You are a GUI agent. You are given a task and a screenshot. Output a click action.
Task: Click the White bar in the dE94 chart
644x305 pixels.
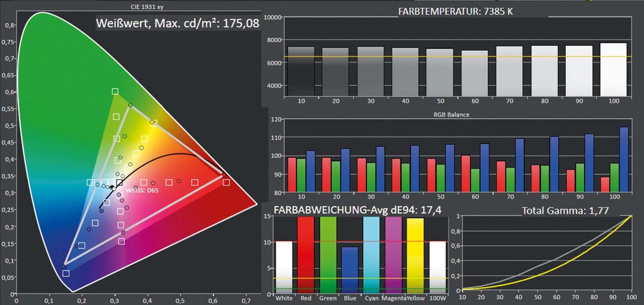283,267
